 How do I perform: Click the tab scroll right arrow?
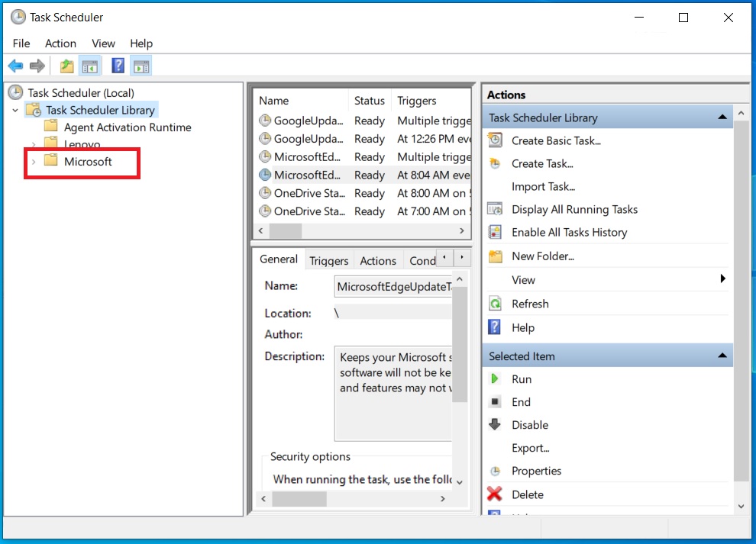point(462,257)
